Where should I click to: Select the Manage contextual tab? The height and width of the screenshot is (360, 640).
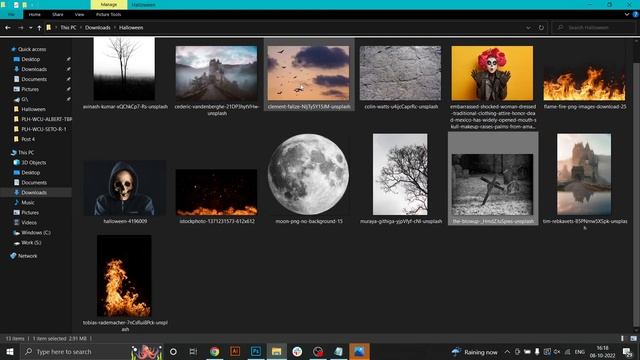109,4
